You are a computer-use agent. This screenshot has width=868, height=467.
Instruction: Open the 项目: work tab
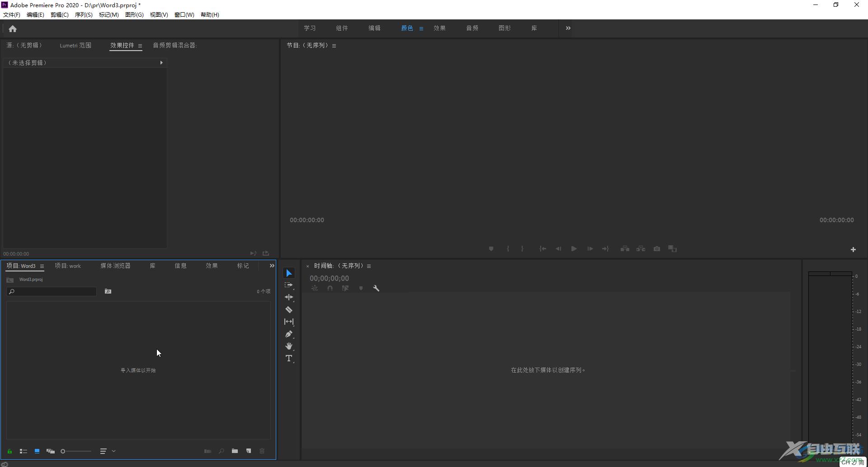point(68,266)
